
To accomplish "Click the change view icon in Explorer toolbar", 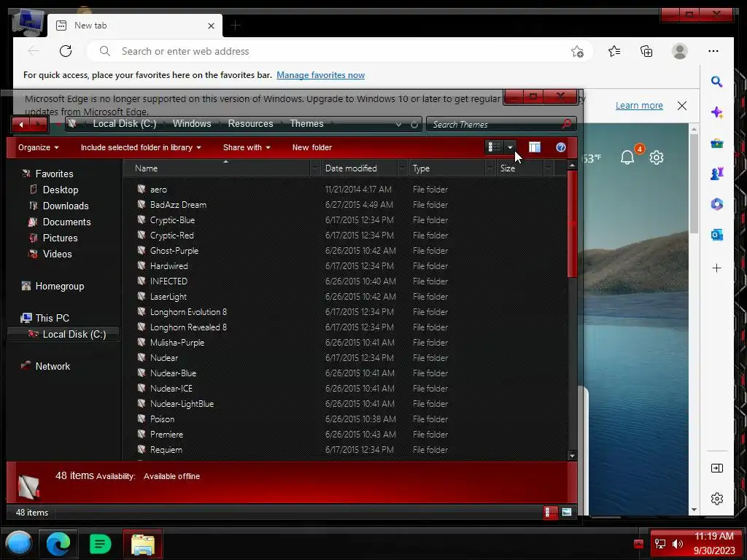I will click(x=494, y=147).
